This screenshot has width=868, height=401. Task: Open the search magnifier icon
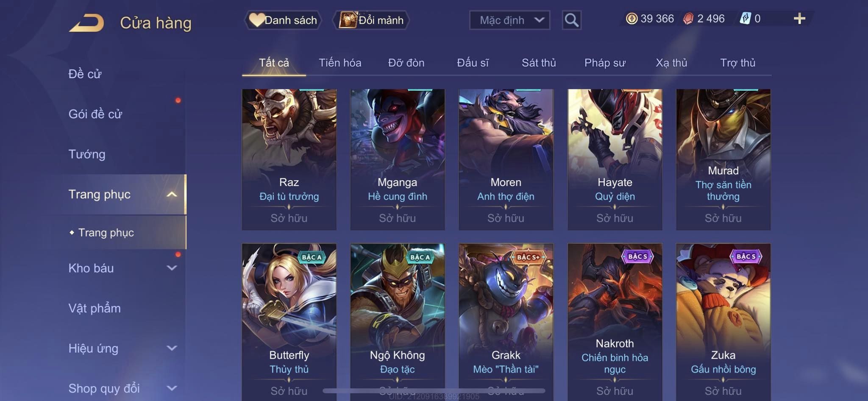point(571,20)
